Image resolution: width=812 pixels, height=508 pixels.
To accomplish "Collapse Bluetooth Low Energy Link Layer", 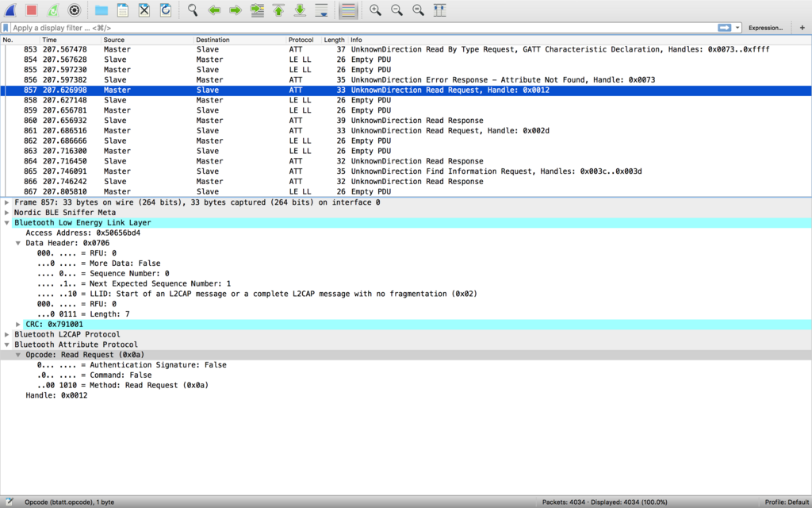I will [x=6, y=223].
